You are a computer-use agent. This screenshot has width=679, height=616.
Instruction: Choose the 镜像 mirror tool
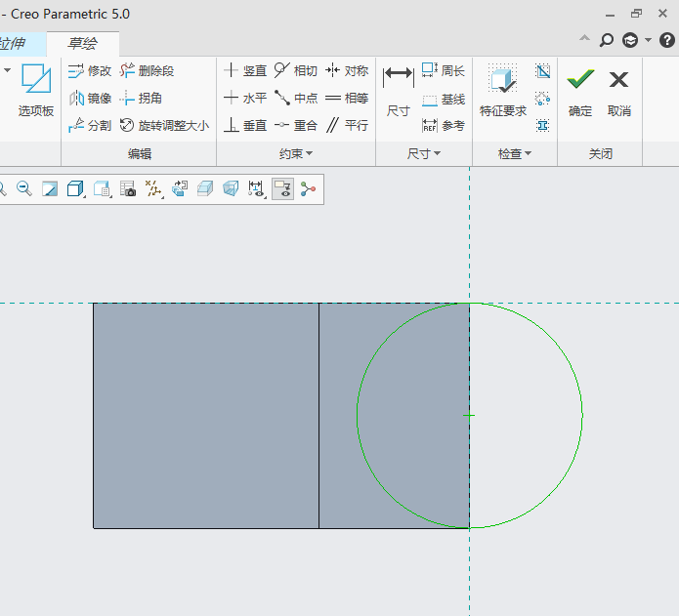coord(91,99)
